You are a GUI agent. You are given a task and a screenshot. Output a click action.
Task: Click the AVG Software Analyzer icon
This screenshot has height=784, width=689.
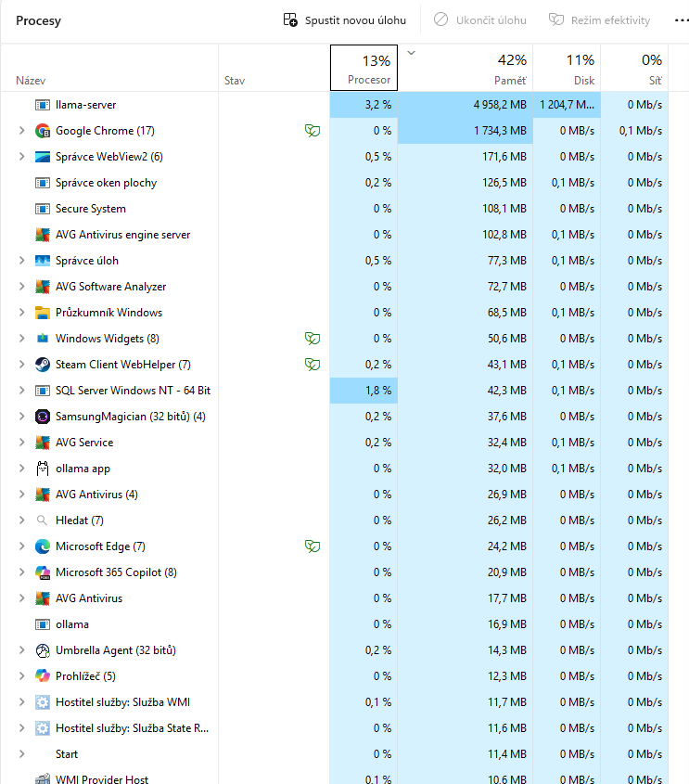coord(43,287)
